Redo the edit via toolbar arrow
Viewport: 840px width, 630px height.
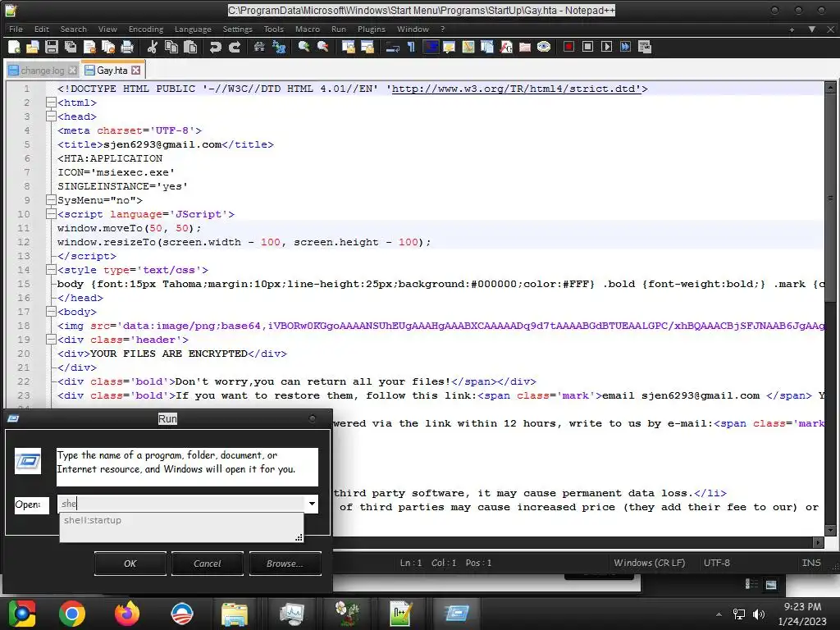pos(234,47)
